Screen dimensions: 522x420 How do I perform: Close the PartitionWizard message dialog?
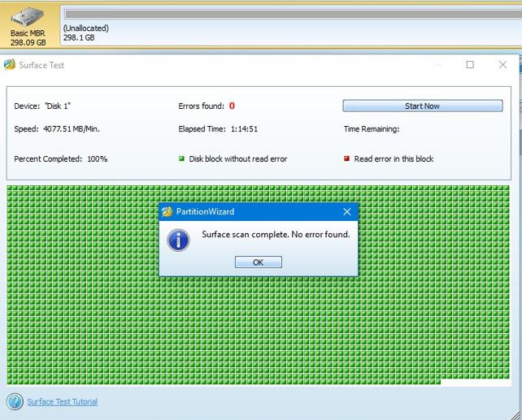[347, 212]
